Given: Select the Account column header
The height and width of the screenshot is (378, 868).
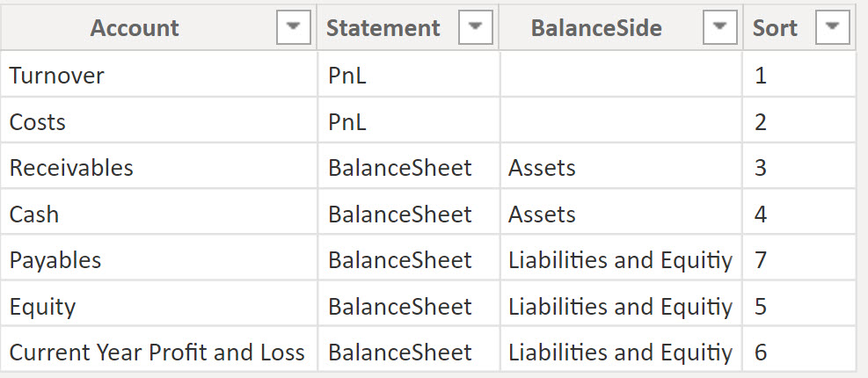Looking at the screenshot, I should (158, 27).
